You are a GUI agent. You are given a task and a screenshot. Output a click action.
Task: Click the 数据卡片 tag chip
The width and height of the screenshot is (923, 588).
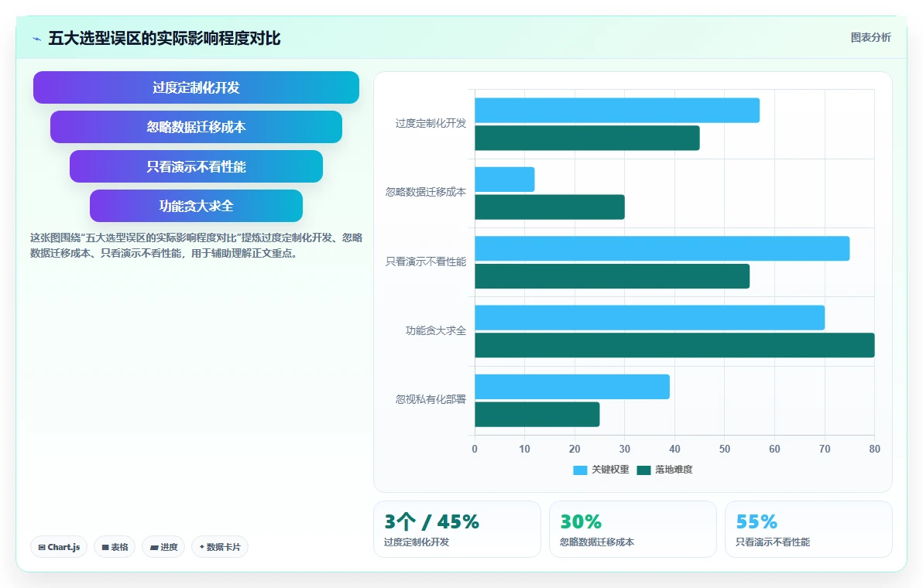click(220, 547)
